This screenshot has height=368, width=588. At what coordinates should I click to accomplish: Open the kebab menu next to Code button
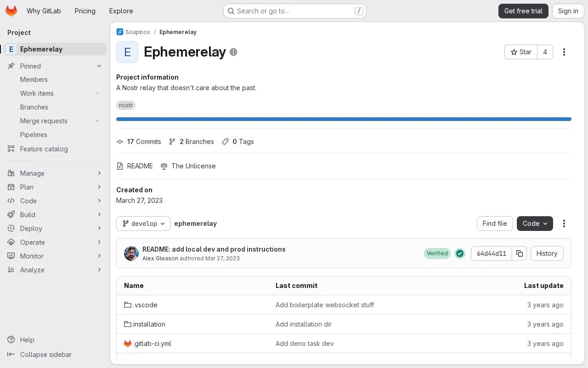(564, 224)
